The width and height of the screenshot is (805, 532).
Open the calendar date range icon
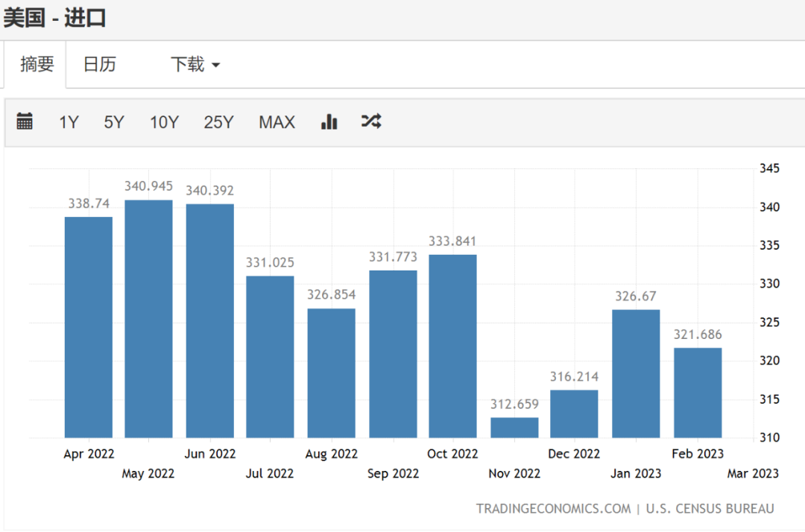pos(25,121)
